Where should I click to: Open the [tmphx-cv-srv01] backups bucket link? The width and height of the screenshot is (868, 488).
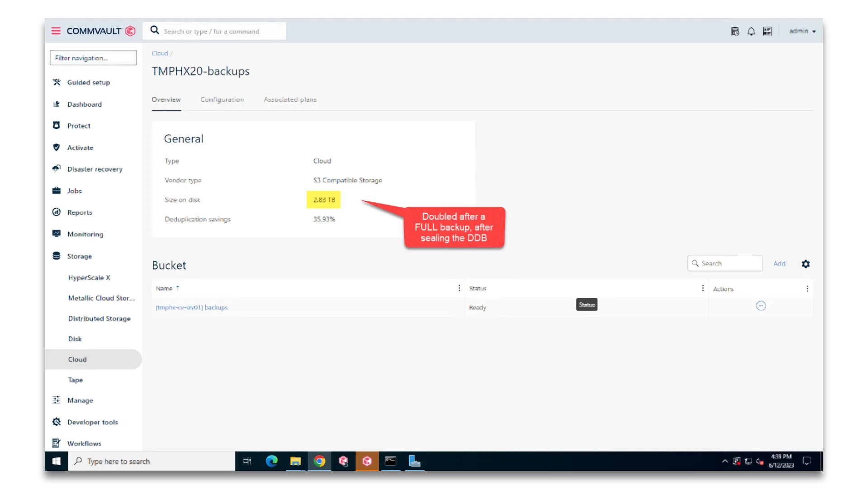pyautogui.click(x=192, y=307)
